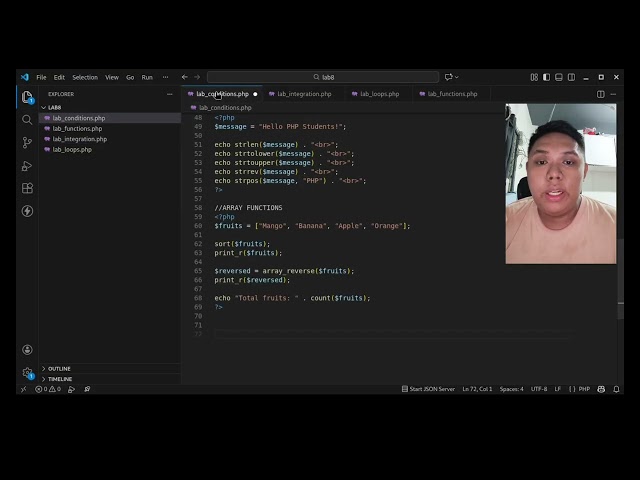Open the Manage gear settings icon
The height and width of the screenshot is (480, 640).
click(27, 373)
